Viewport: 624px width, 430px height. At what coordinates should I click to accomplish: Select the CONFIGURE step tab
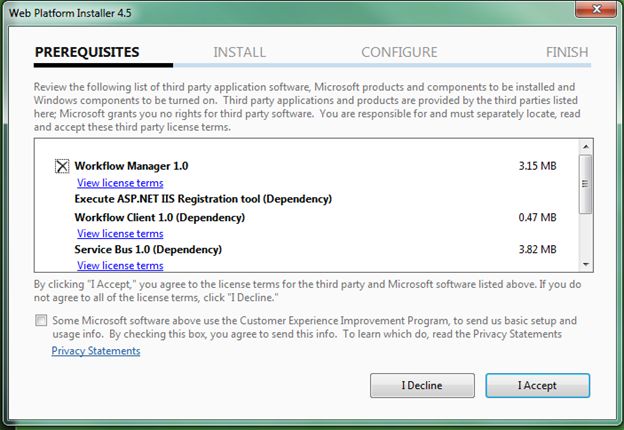[x=399, y=52]
